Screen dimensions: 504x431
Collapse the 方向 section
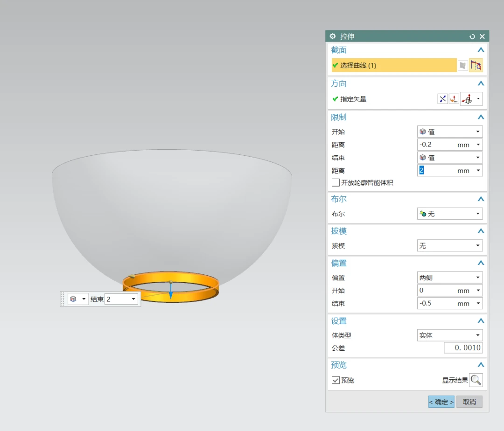tap(481, 83)
